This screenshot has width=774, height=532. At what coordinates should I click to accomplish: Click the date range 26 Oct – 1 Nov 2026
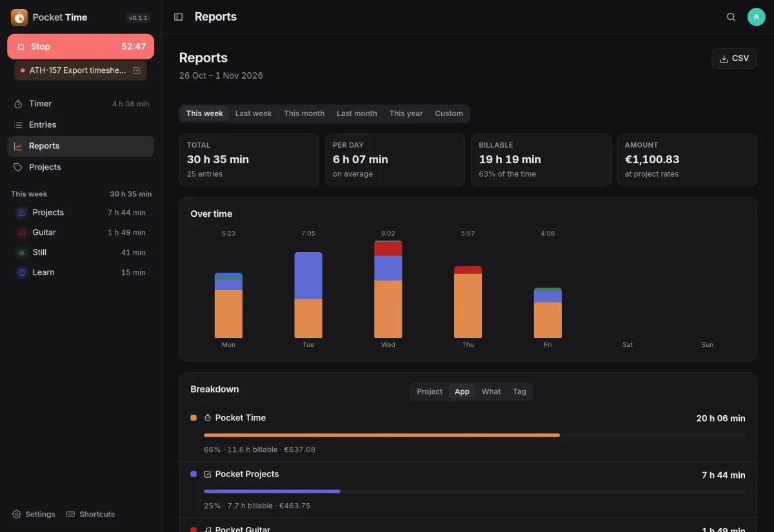tap(221, 75)
